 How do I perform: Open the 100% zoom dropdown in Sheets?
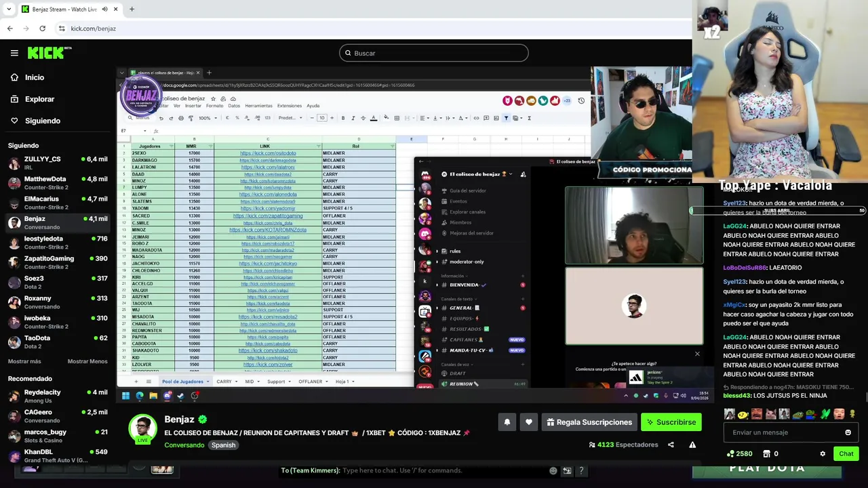point(207,118)
